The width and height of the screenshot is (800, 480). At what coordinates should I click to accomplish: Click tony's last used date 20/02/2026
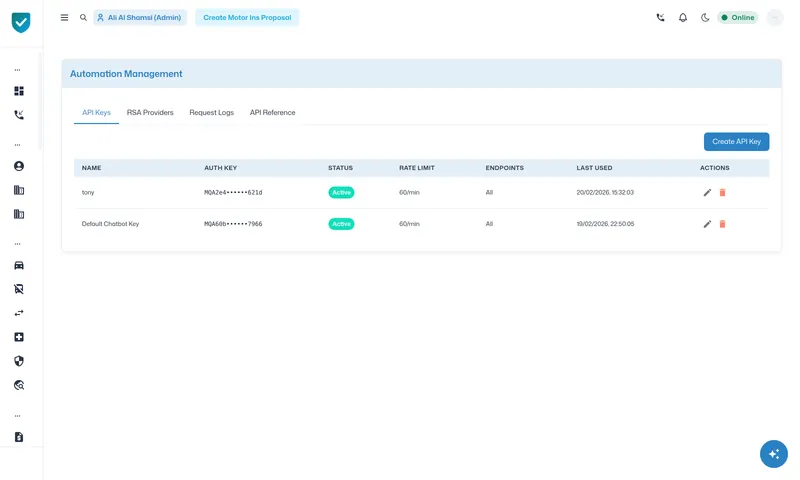pyautogui.click(x=605, y=192)
